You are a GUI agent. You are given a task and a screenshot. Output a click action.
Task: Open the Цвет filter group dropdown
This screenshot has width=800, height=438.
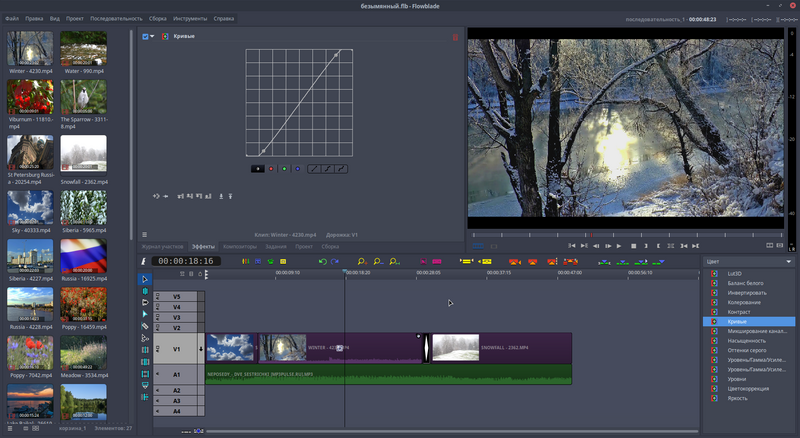[748, 261]
